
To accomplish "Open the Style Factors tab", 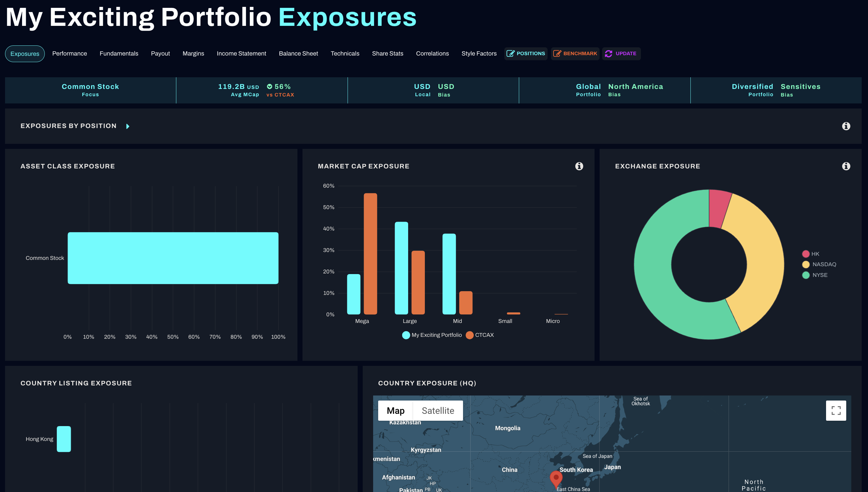I will 479,53.
